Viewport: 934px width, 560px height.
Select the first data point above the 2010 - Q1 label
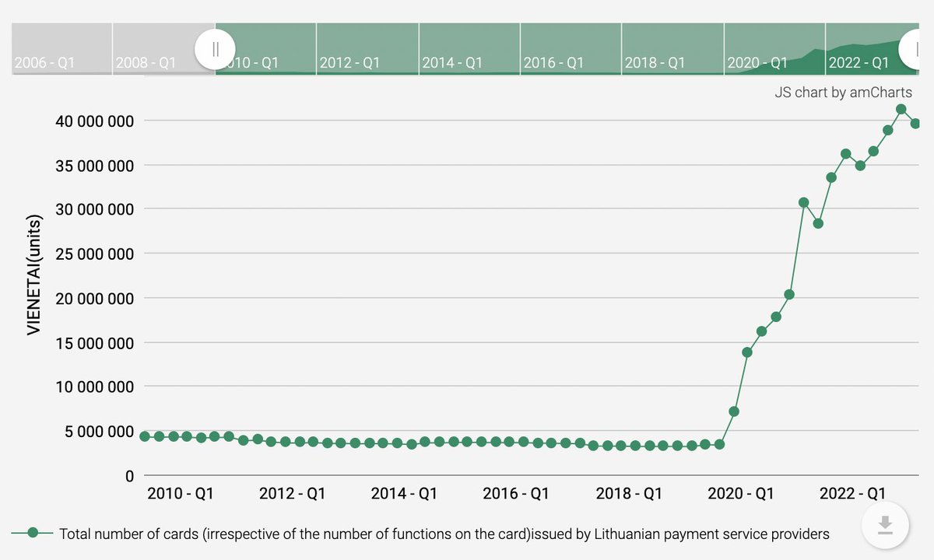coord(145,436)
